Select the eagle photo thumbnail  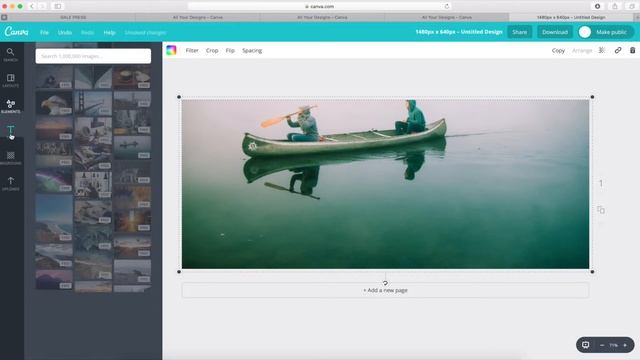[54, 103]
